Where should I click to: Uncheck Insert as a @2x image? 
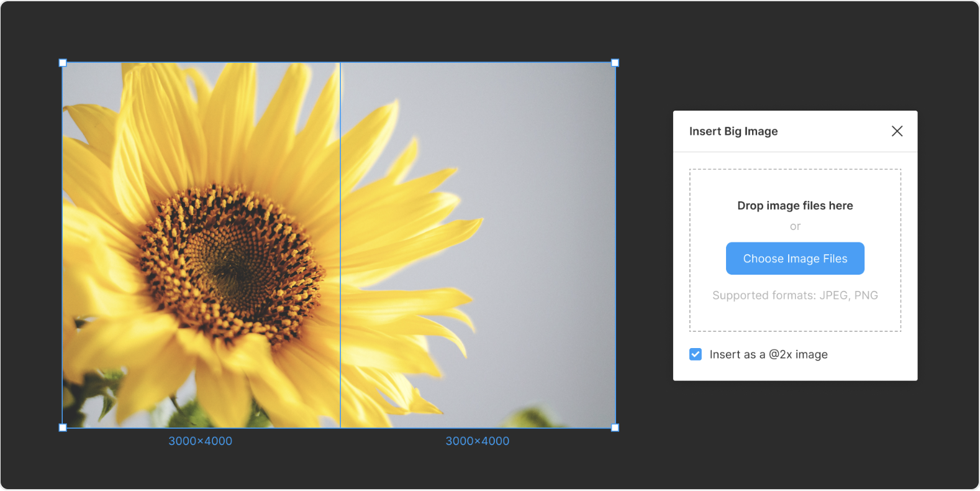pyautogui.click(x=696, y=354)
